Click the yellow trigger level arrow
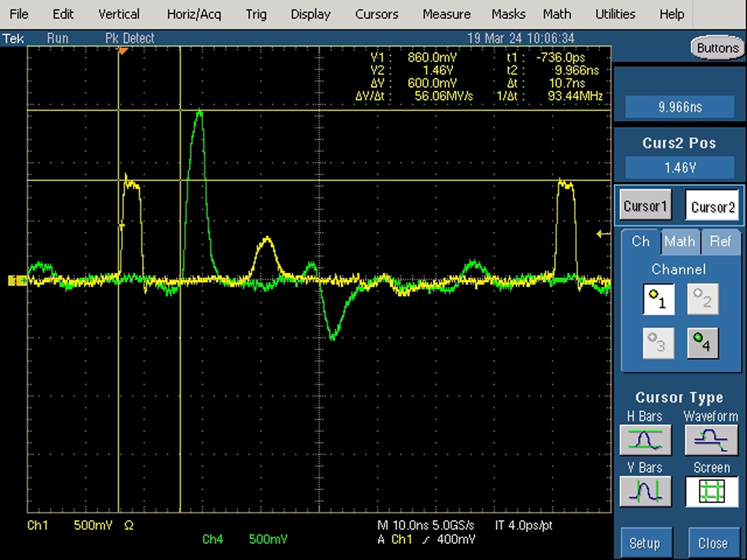Screen dimensions: 747x560 pyautogui.click(x=603, y=234)
